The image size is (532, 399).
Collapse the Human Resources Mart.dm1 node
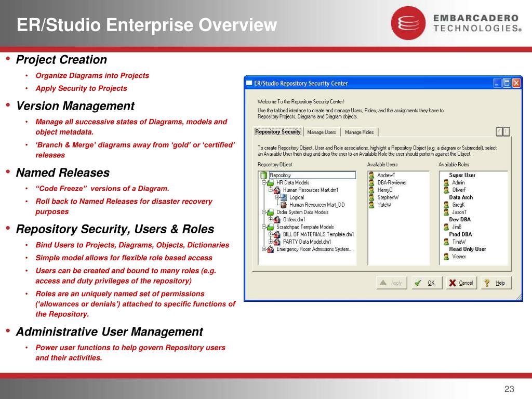pos(270,190)
